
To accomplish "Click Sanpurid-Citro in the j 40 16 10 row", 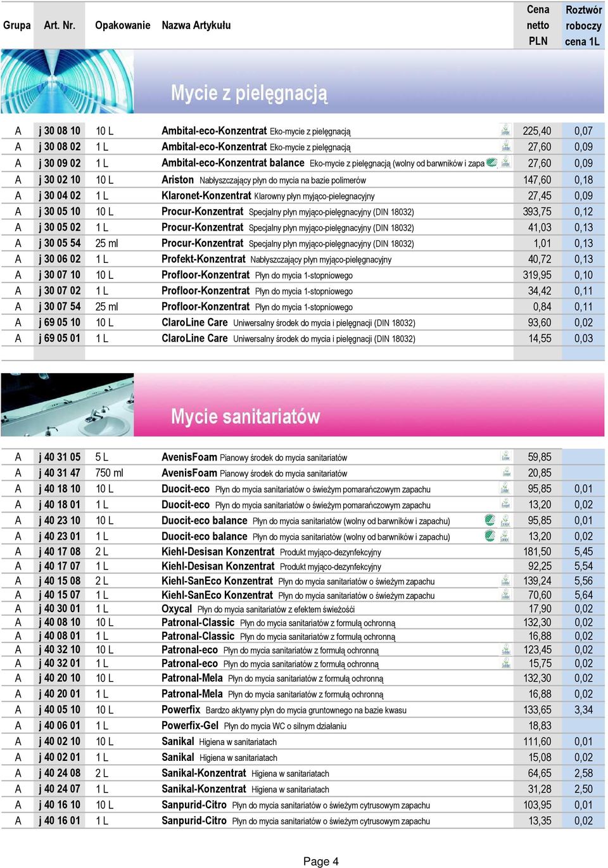I will [194, 805].
